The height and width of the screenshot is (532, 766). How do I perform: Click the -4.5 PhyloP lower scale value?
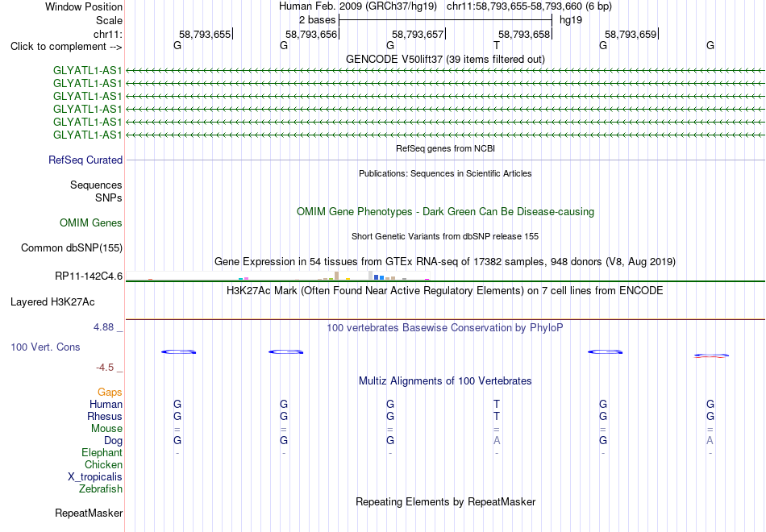(x=105, y=368)
